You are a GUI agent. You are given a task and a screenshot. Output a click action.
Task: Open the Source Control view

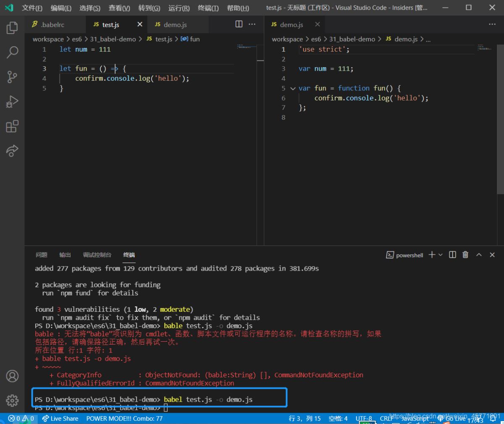12,77
